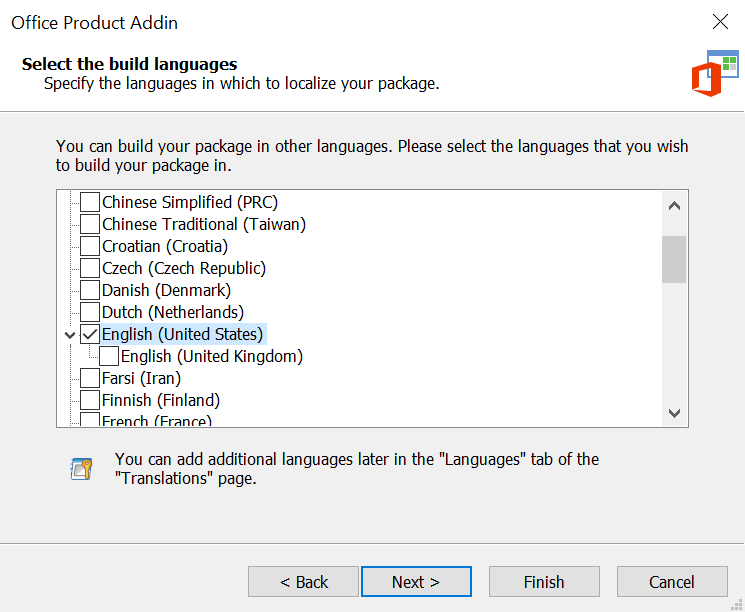
Task: Tick the Danish (Denmark) checkbox
Action: pyautogui.click(x=90, y=290)
